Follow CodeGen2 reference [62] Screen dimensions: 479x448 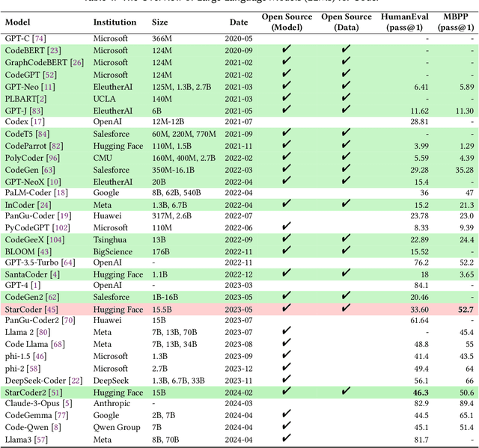(52, 297)
